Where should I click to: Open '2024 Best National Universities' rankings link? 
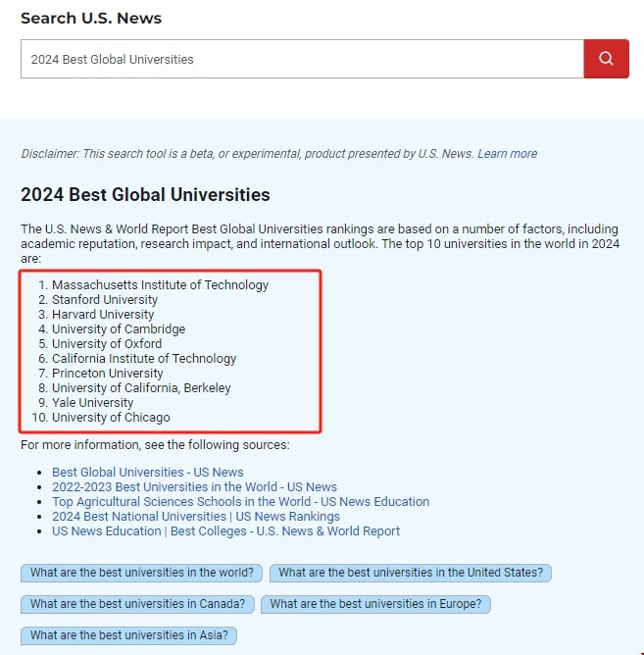point(196,517)
